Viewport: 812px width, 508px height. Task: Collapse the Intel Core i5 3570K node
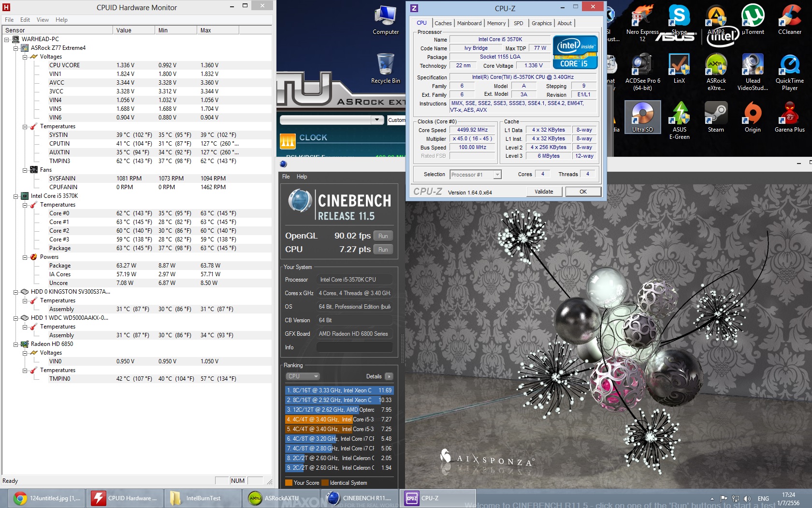pyautogui.click(x=16, y=196)
